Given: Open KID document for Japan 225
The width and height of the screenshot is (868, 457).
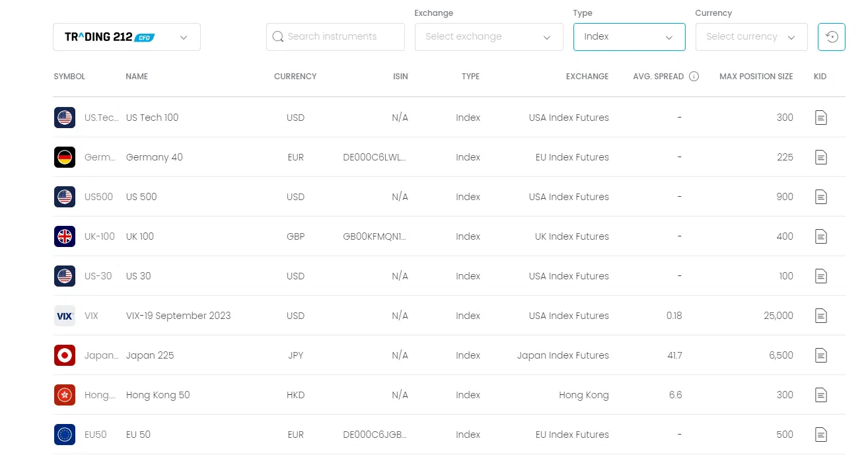Looking at the screenshot, I should click(820, 355).
